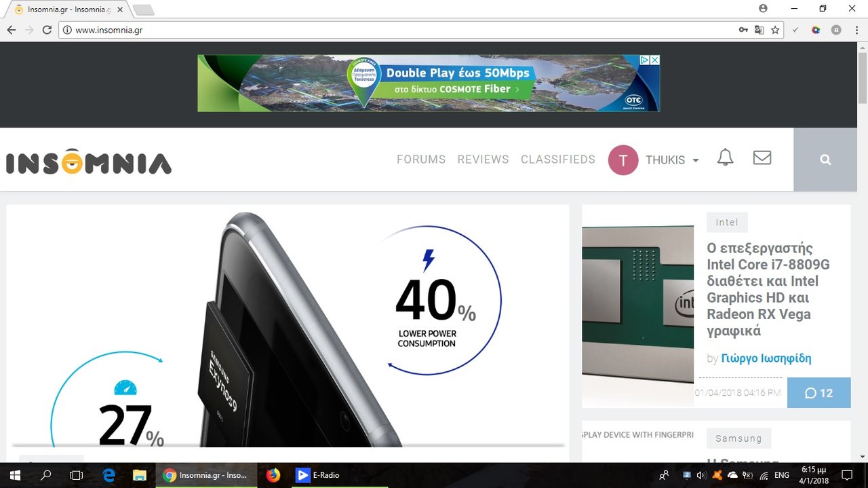
Task: Launch Microsoft Edge from taskbar
Action: [108, 475]
